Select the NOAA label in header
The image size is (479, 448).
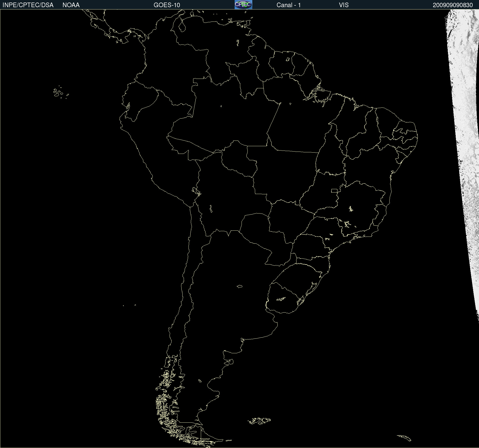[71, 5]
